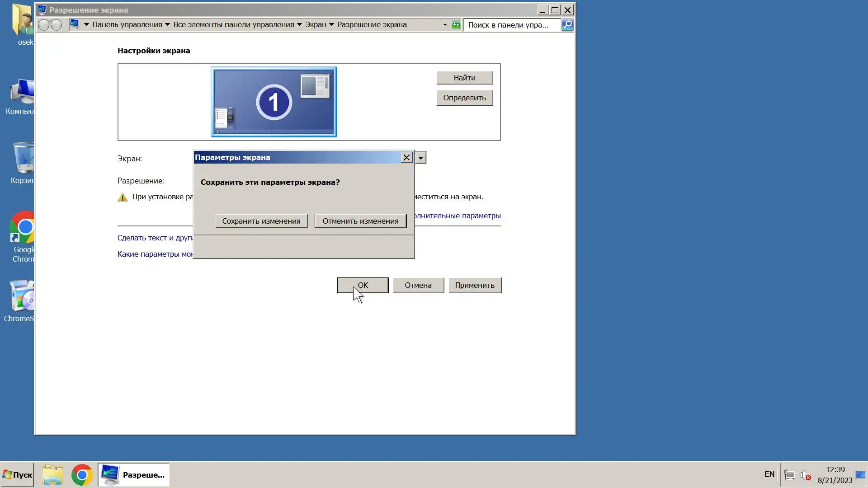The height and width of the screenshot is (488, 868).
Task: Click the magnifier search icon
Action: 567,25
